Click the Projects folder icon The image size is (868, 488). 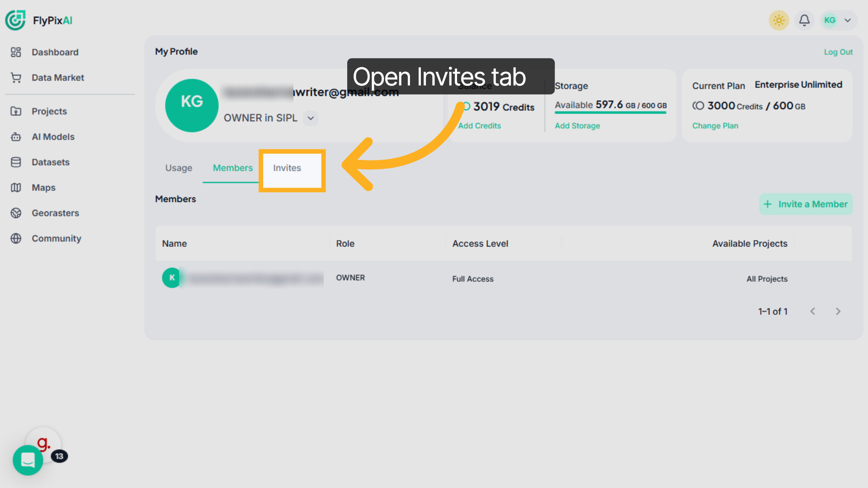pos(16,111)
